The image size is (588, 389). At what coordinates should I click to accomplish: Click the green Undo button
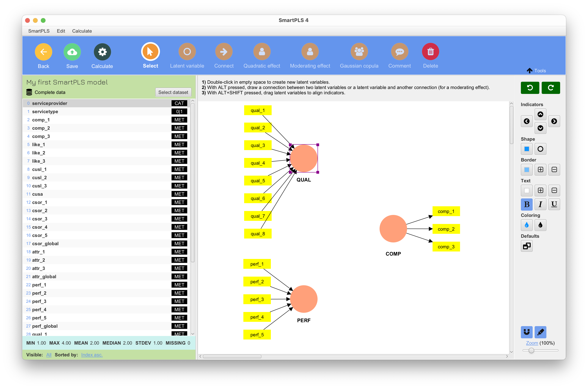[530, 88]
